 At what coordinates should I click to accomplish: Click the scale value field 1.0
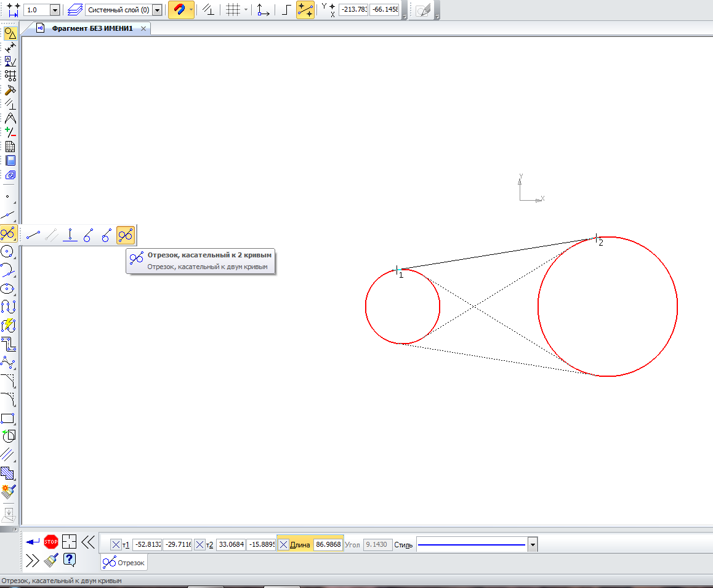(x=38, y=10)
